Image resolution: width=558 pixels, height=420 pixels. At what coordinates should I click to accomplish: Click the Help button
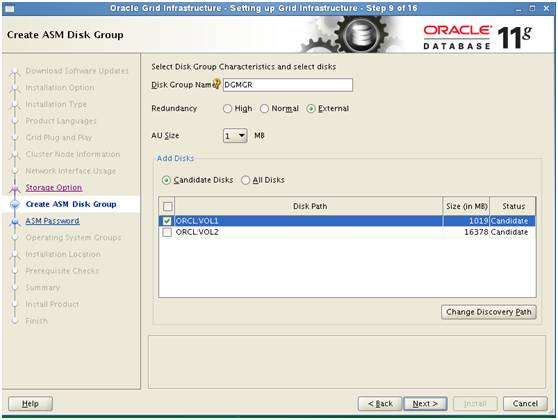[x=30, y=404]
